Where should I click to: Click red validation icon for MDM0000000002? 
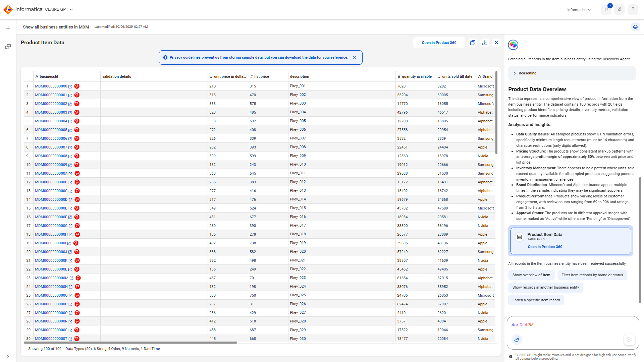pos(77,104)
